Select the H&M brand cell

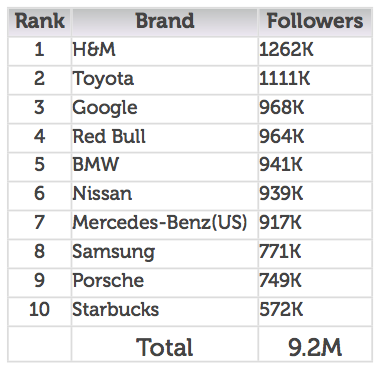165,51
